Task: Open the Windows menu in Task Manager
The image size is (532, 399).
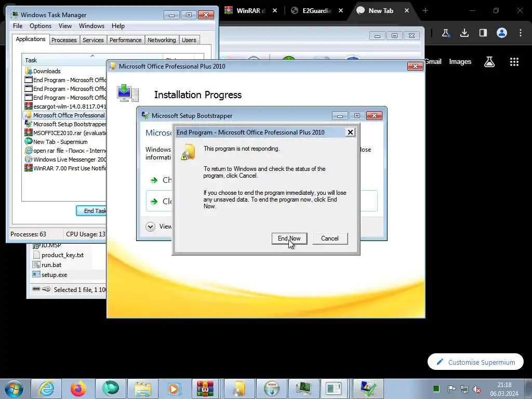Action: tap(91, 26)
